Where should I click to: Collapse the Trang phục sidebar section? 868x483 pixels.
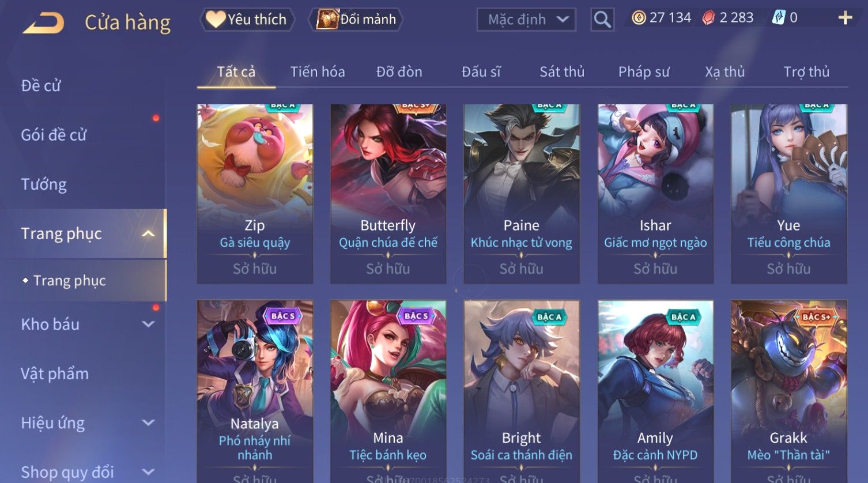[148, 233]
